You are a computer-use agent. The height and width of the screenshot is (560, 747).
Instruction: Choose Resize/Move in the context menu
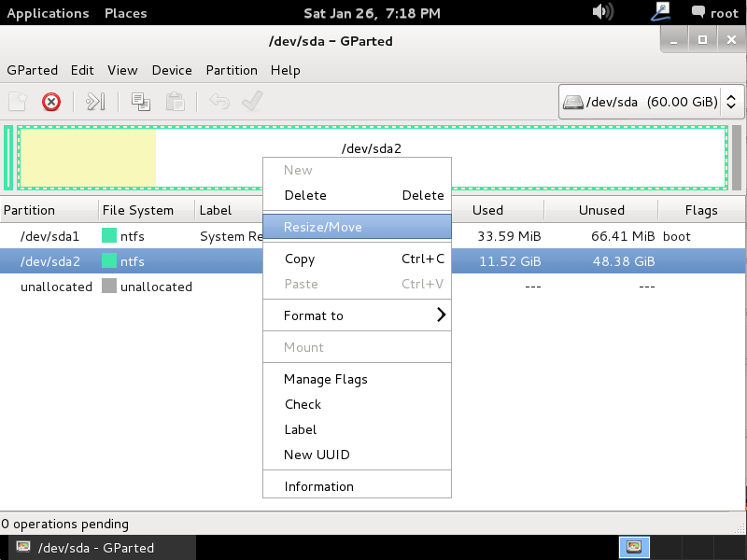(357, 227)
